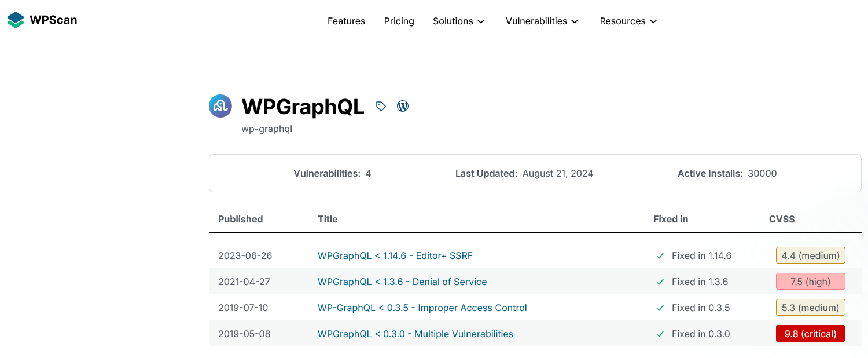Click the WPScan logo
Screen dimensions: 868x358
coord(42,20)
